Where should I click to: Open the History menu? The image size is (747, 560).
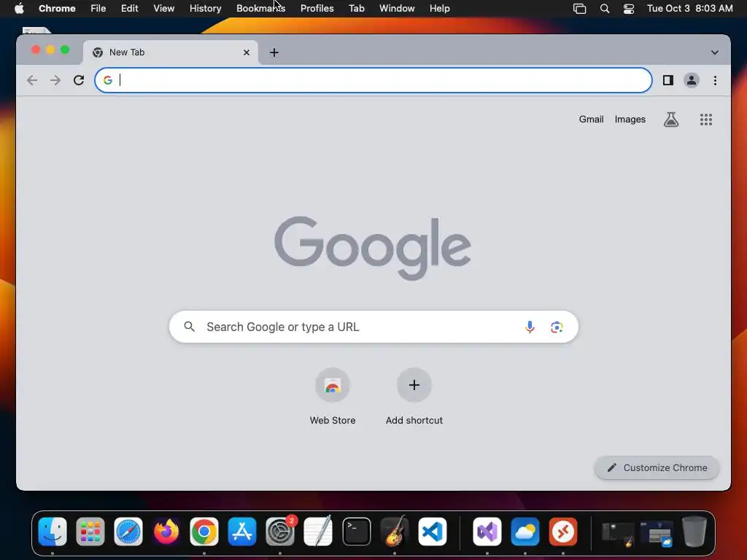click(x=205, y=9)
